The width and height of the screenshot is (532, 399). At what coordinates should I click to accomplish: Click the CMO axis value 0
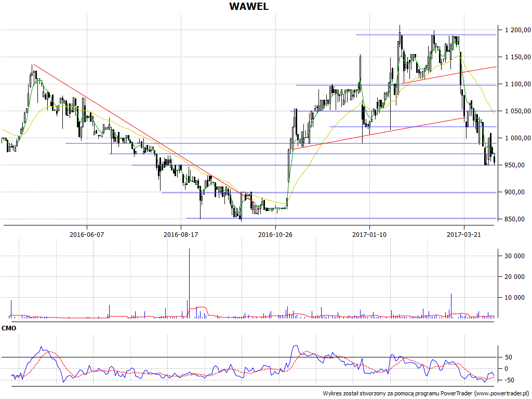pos(507,369)
